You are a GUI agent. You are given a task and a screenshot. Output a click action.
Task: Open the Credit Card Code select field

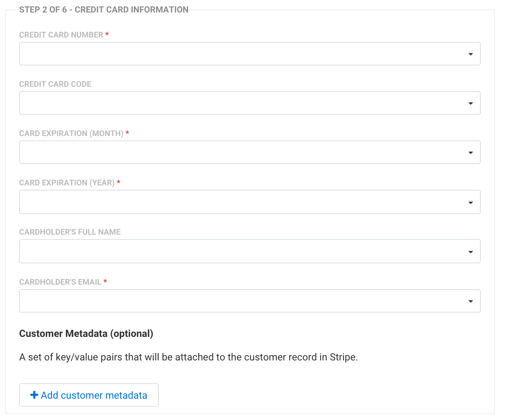pyautogui.click(x=243, y=103)
